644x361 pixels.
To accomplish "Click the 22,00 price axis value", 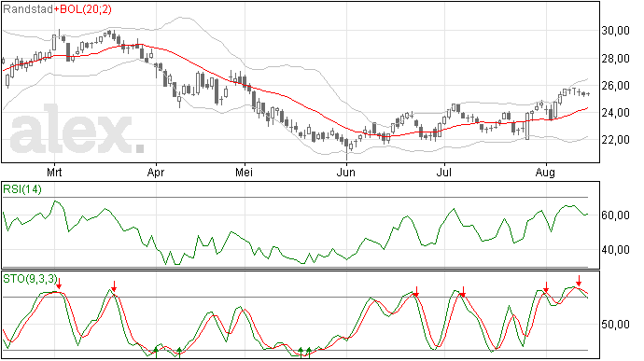I will (616, 140).
